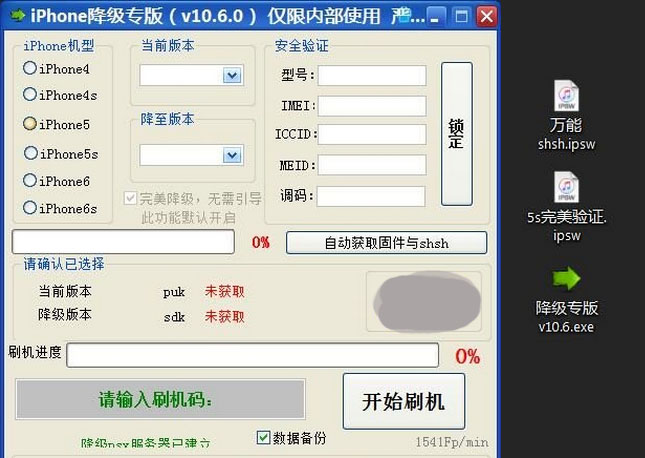The width and height of the screenshot is (645, 458).
Task: Click the 请输入刷机码 code entry box
Action: 160,399
